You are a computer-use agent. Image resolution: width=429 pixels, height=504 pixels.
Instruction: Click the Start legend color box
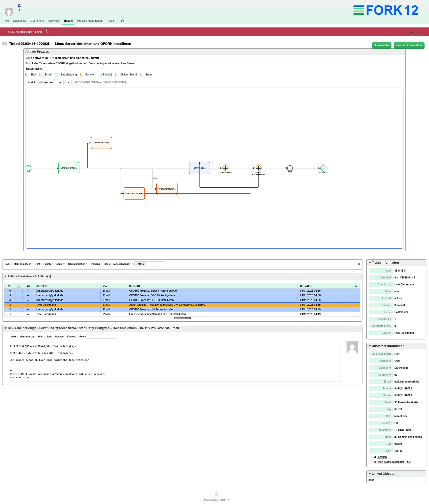pyautogui.click(x=27, y=75)
